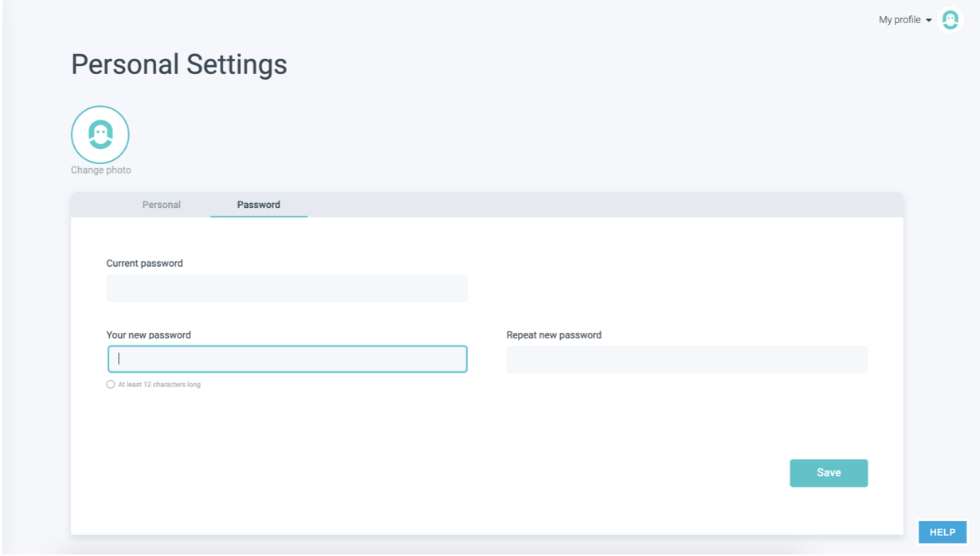Click the Personal Settings heading
The image size is (980, 556).
pyautogui.click(x=179, y=65)
